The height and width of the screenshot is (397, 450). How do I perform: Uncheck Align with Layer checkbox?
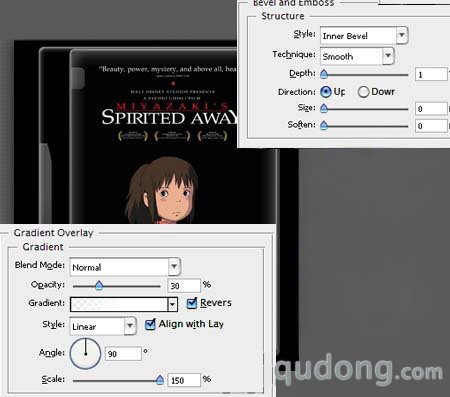pyautogui.click(x=150, y=324)
